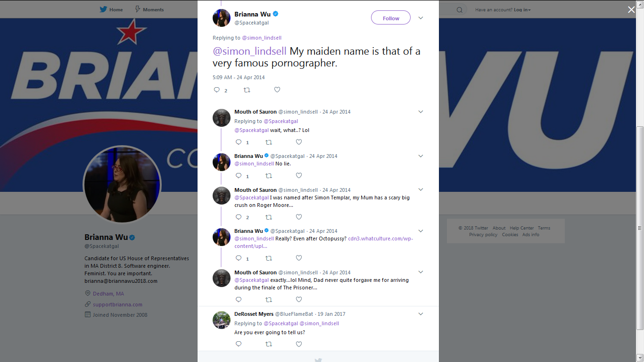Image resolution: width=644 pixels, height=362 pixels.
Task: Like the Simon Templar tweet
Action: (298, 217)
